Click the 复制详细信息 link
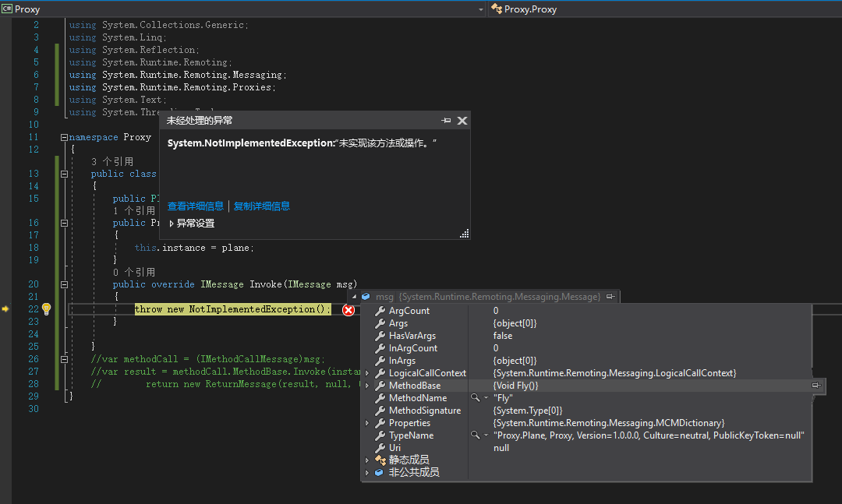Image resolution: width=842 pixels, height=504 pixels. 260,206
